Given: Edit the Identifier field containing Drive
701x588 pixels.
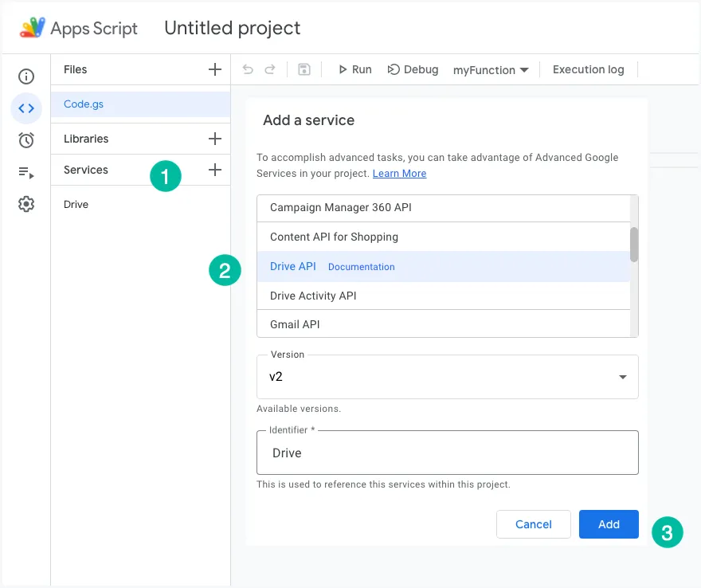Looking at the screenshot, I should pyautogui.click(x=446, y=451).
